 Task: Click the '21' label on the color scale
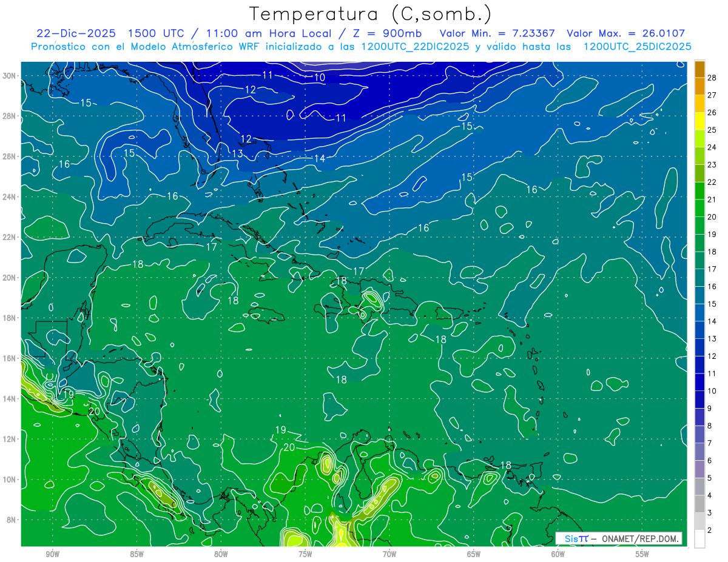[712, 199]
